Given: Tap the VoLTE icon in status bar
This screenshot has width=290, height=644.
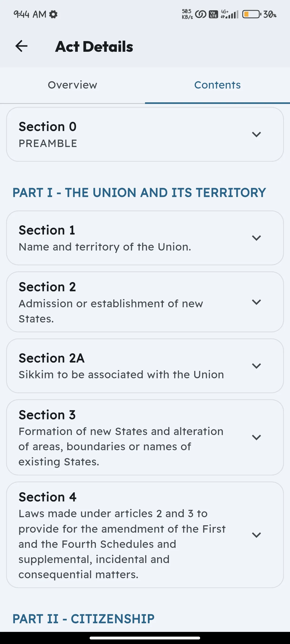Looking at the screenshot, I should (213, 14).
